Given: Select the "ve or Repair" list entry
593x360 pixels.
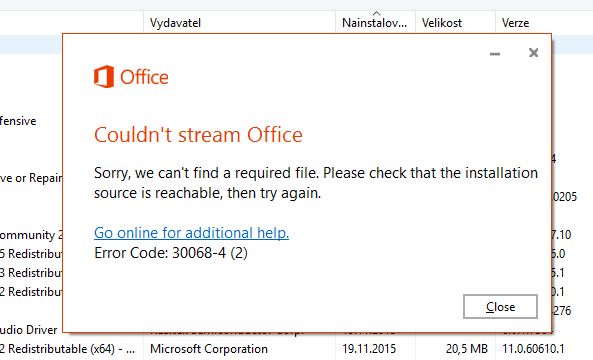Looking at the screenshot, I should coord(31,178).
